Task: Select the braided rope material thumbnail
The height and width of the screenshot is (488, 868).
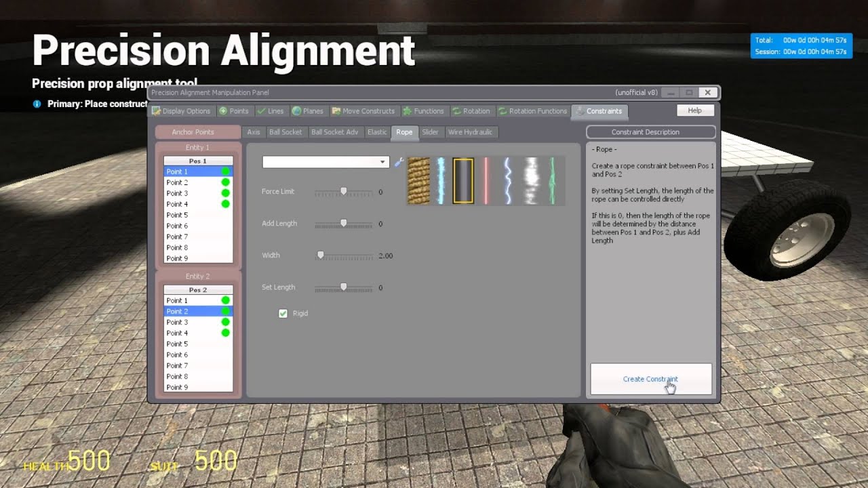Action: click(418, 181)
